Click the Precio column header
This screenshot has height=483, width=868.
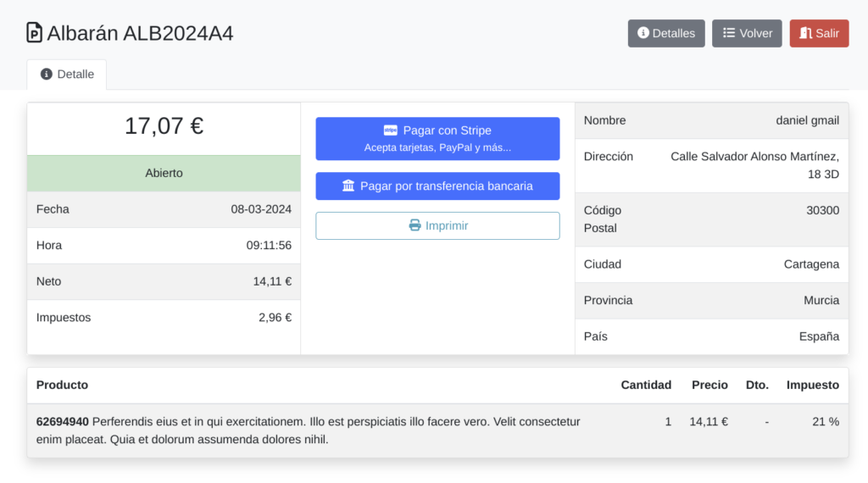coord(709,385)
